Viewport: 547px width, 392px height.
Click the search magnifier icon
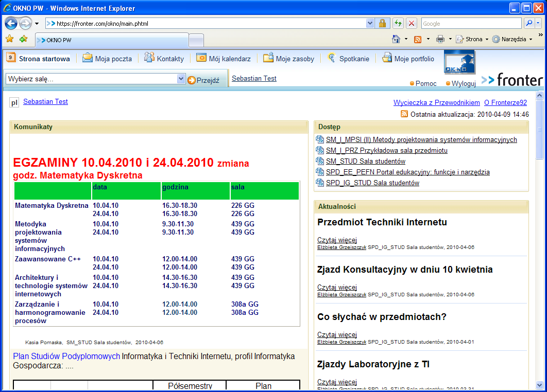(529, 23)
